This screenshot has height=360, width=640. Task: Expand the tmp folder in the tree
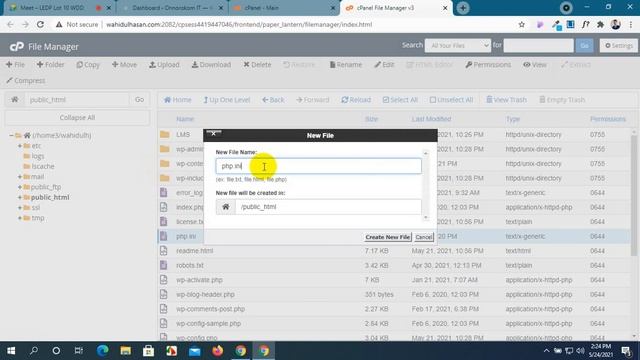pyautogui.click(x=20, y=218)
